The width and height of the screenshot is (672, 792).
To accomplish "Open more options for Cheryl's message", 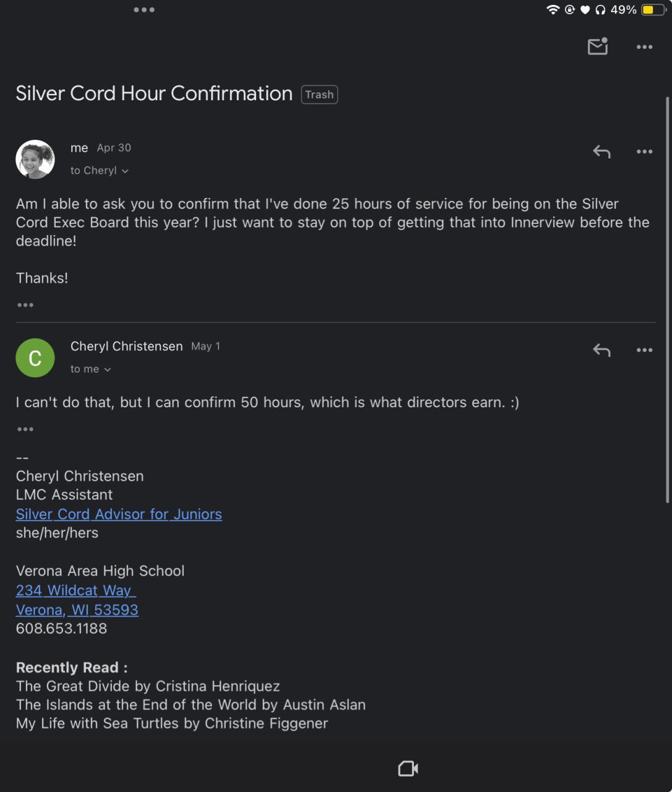I will [x=644, y=350].
